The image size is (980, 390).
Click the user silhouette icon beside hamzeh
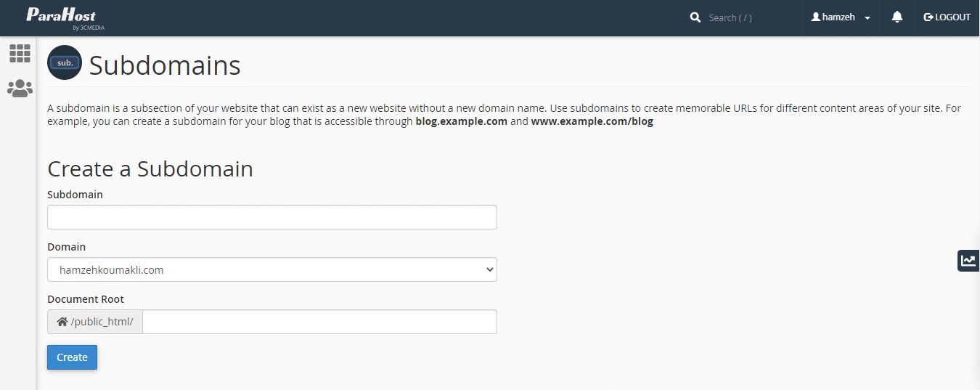click(815, 17)
